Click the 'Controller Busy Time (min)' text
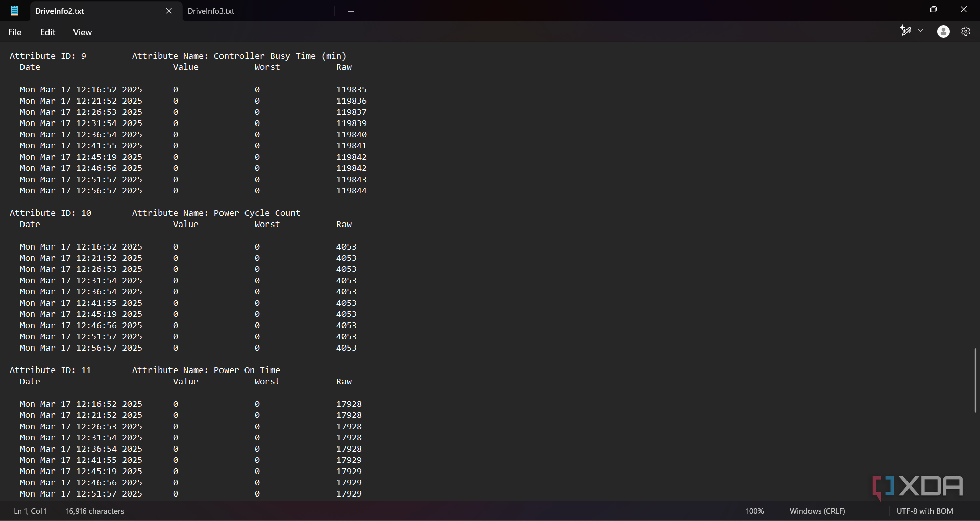Viewport: 980px width, 521px height. point(280,56)
